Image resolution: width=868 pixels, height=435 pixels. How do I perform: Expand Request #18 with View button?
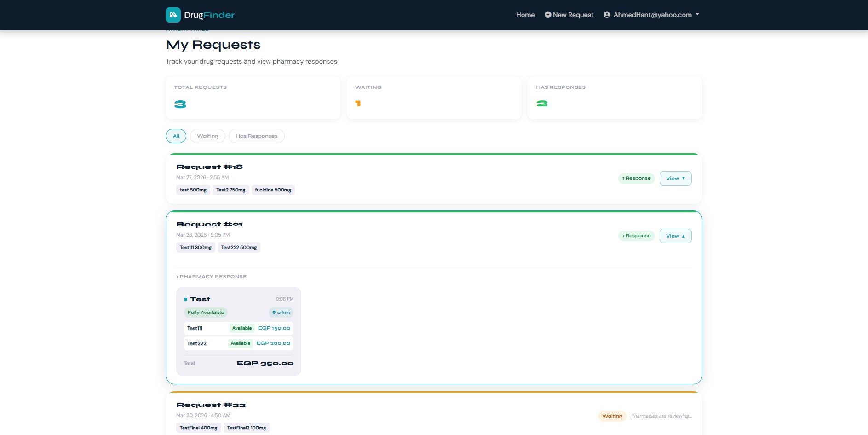pyautogui.click(x=675, y=178)
